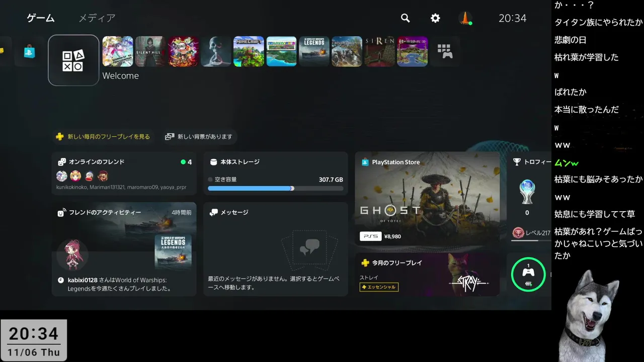Switch to the ゲーム tab
Viewport: 644px width, 362px height.
pos(41,18)
